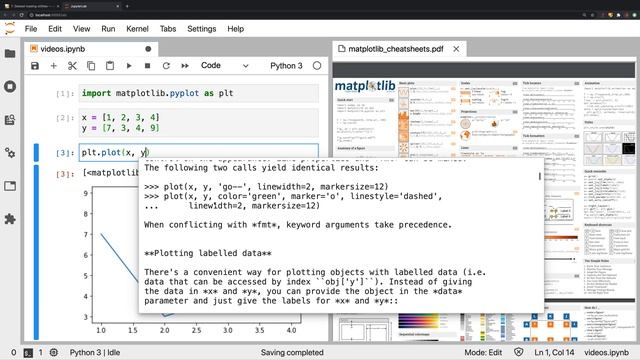Restart the kernel icon
This screenshot has height=360, width=640.
click(166, 66)
